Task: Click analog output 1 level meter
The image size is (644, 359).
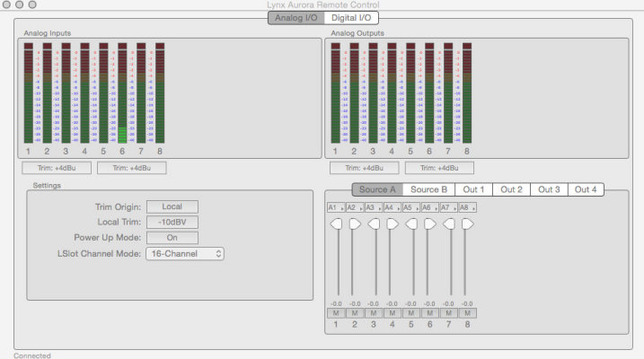Action: (x=336, y=93)
